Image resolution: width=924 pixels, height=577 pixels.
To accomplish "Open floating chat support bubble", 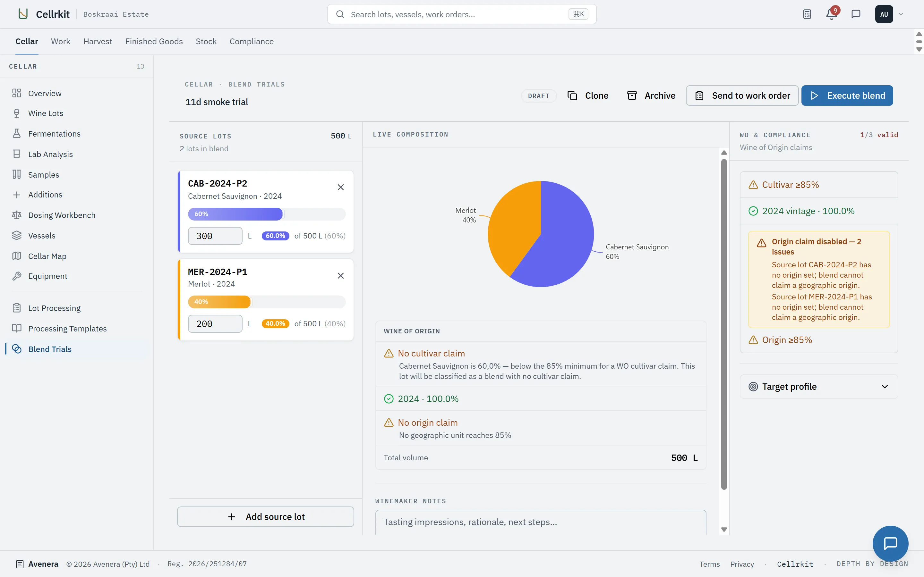I will [x=890, y=543].
